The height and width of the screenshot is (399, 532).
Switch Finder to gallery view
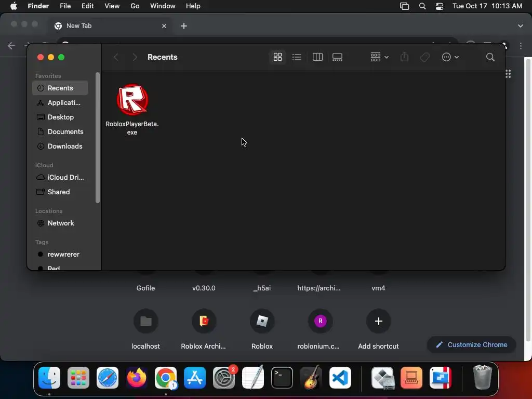(x=337, y=57)
